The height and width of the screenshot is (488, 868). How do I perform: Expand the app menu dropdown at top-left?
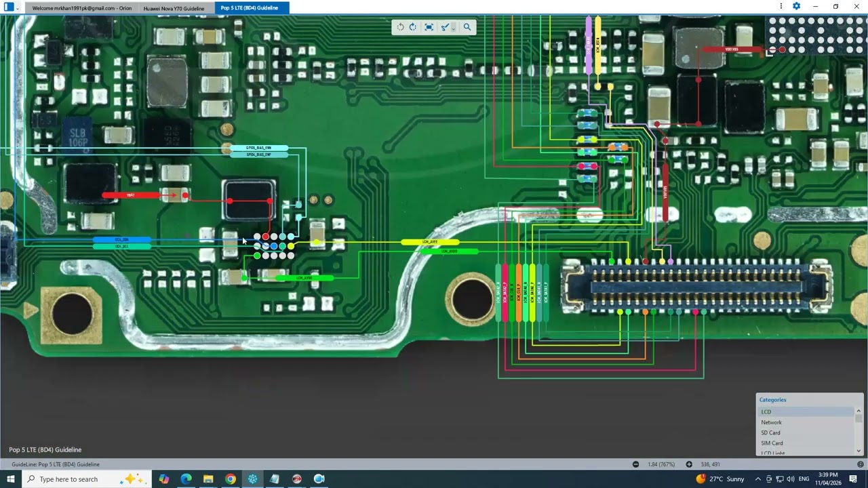click(x=18, y=8)
